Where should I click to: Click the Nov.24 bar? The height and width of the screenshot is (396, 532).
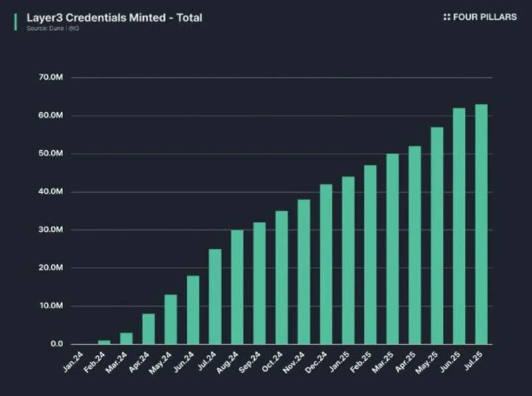(x=303, y=272)
